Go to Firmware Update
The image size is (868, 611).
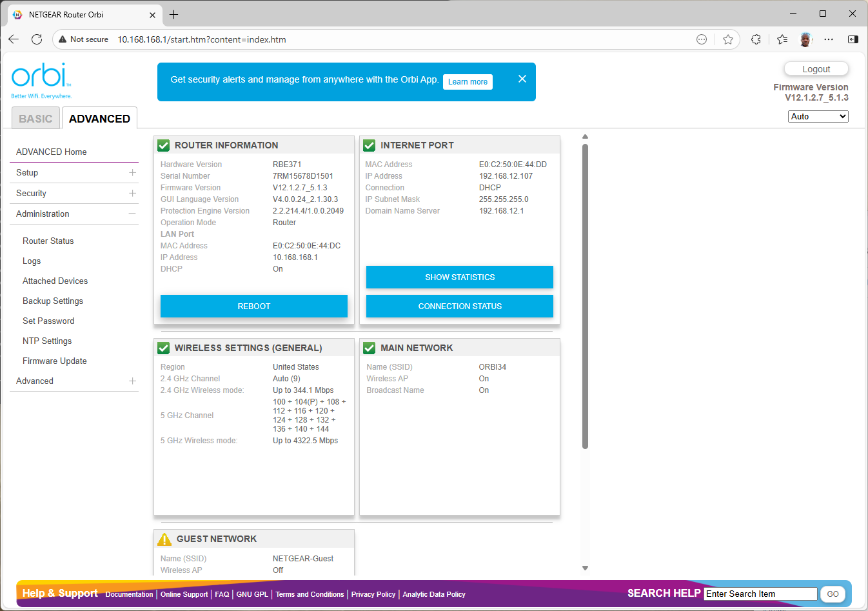[55, 361]
